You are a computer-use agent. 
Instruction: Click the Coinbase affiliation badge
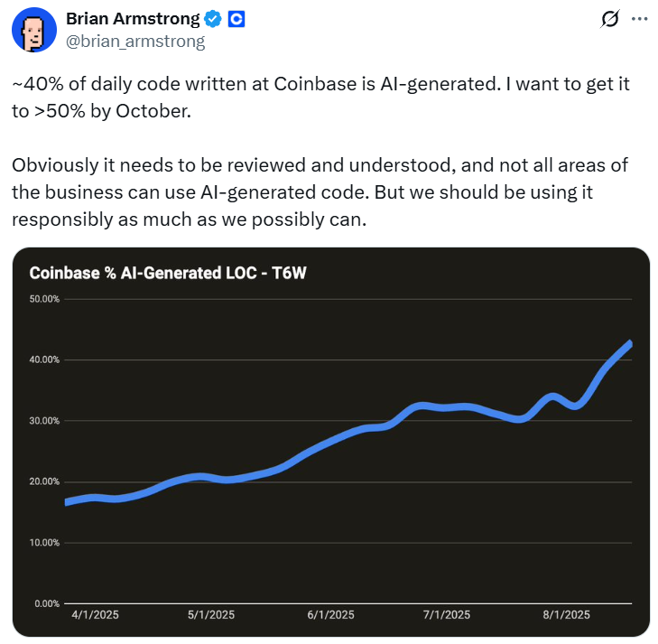click(236, 18)
